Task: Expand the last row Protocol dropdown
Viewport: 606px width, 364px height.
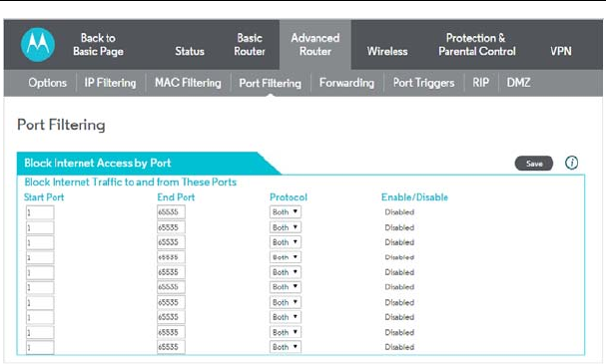Action: pos(286,347)
